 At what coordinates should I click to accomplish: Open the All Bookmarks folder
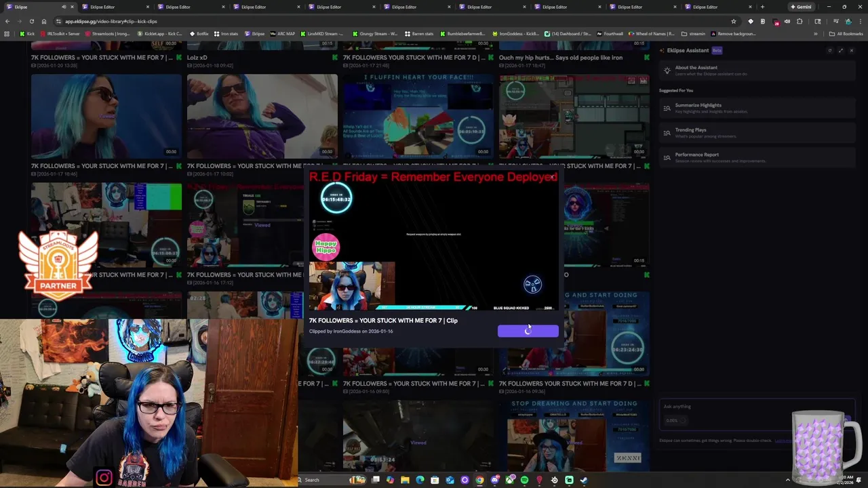(846, 33)
